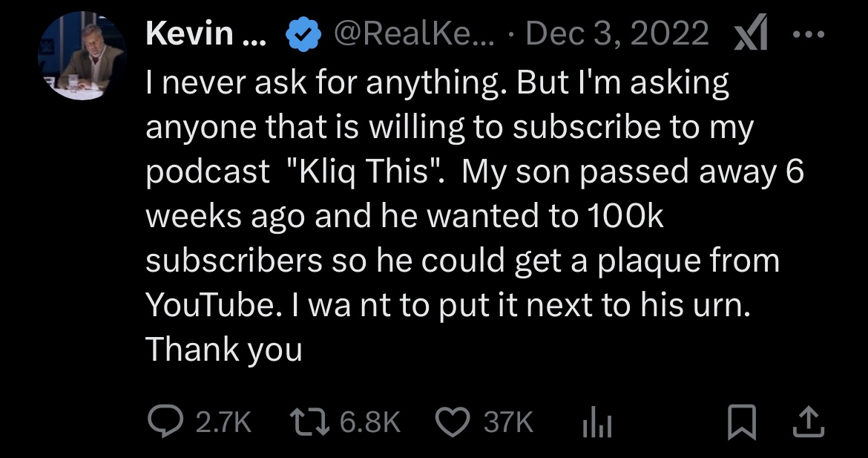Click the 37K likes count
The width and height of the screenshot is (868, 458).
509,423
